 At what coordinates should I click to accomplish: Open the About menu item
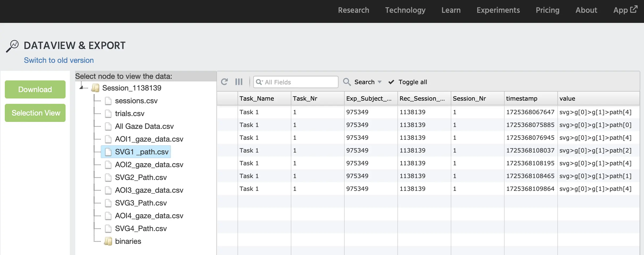click(586, 10)
